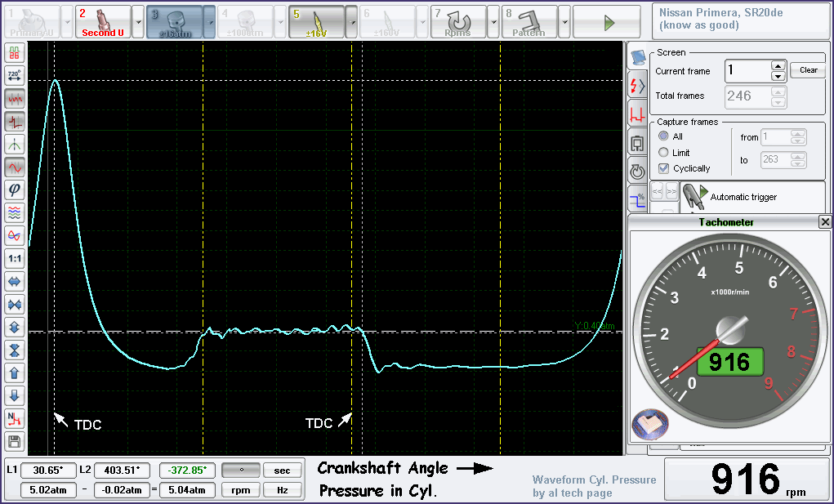
Task: Open the channel 7 Rpms dropdown arrow
Action: (493, 22)
